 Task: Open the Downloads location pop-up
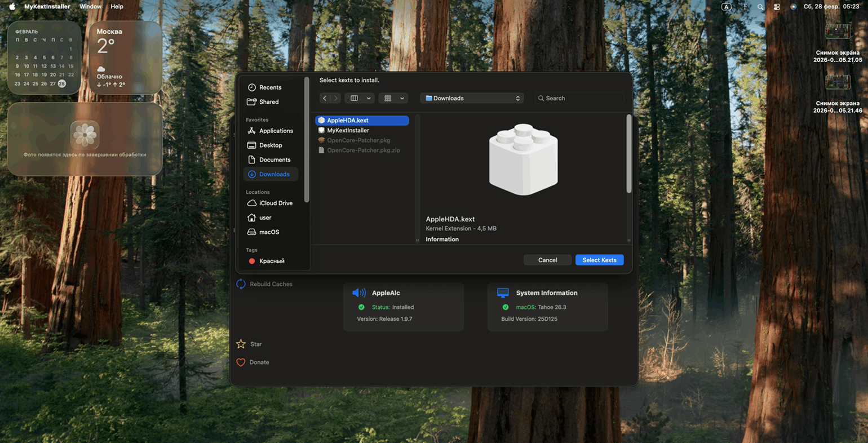coord(472,98)
